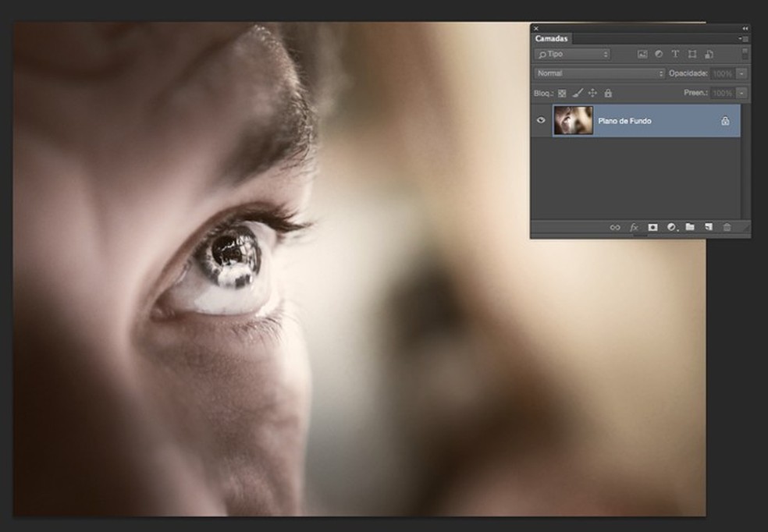Viewport: 768px width, 532px height.
Task: Delete layer with trash icon
Action: tap(727, 227)
